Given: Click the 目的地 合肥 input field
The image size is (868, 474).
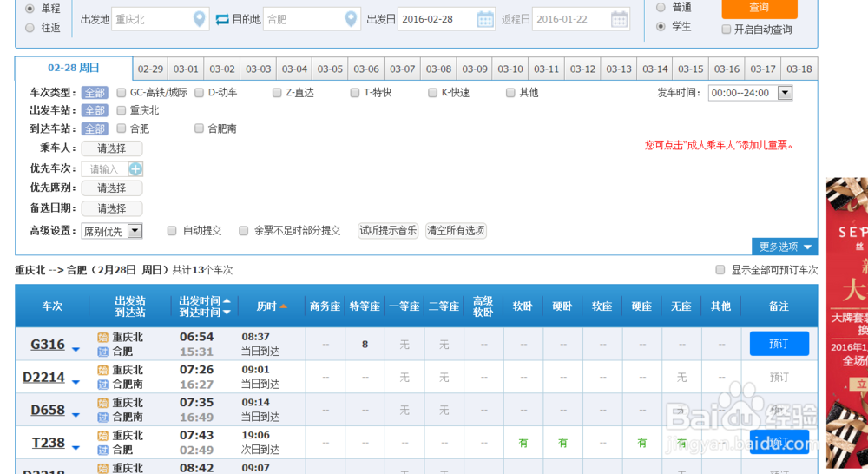Looking at the screenshot, I should coord(312,19).
